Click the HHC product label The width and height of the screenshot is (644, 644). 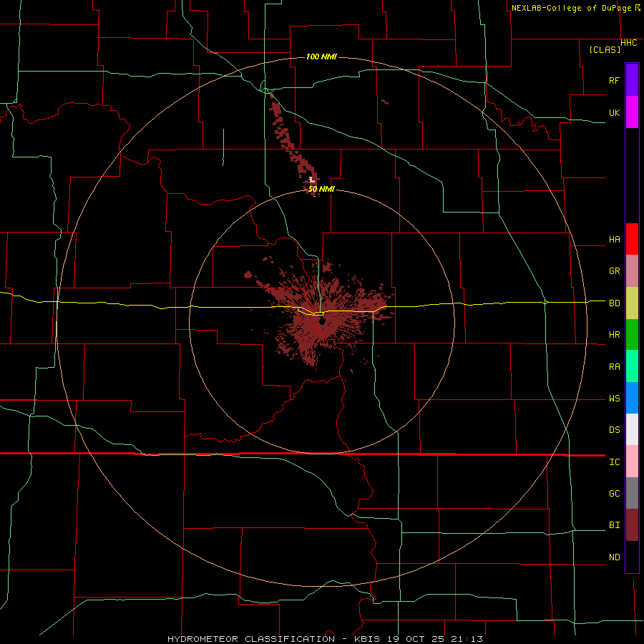[628, 43]
